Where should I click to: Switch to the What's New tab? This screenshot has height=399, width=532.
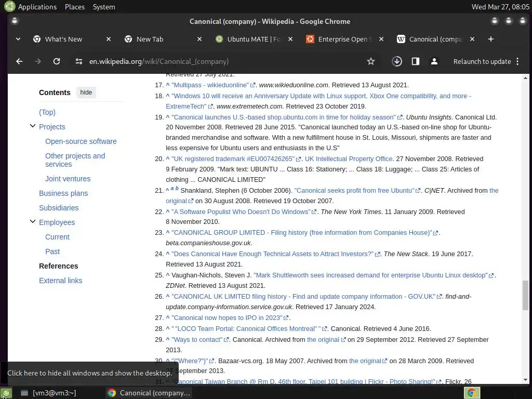(63, 39)
